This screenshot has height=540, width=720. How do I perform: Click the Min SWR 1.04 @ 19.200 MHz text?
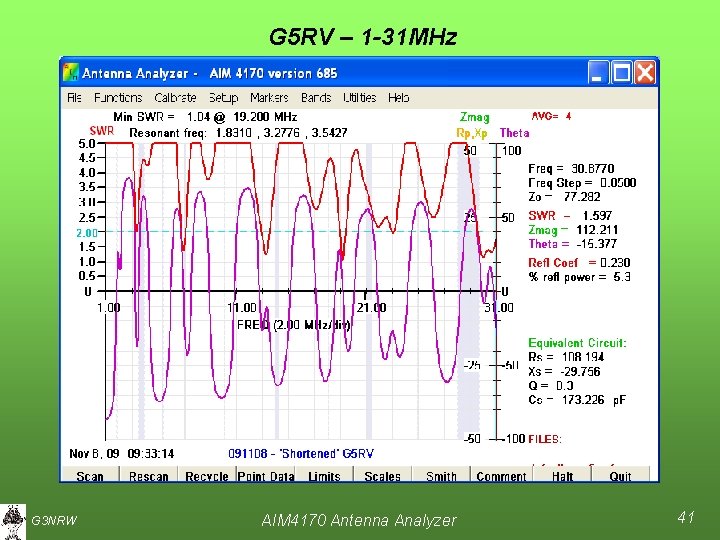[205, 117]
